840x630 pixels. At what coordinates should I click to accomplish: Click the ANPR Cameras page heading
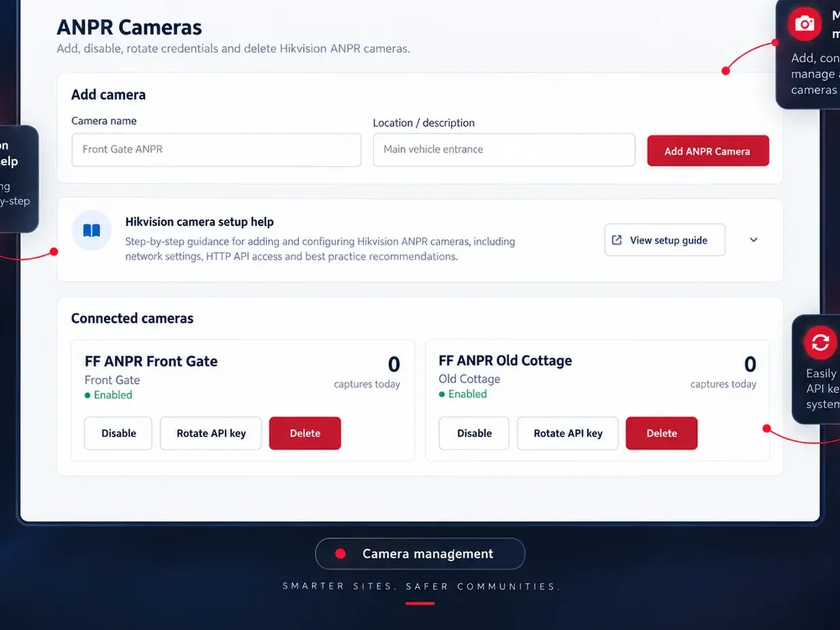point(129,28)
